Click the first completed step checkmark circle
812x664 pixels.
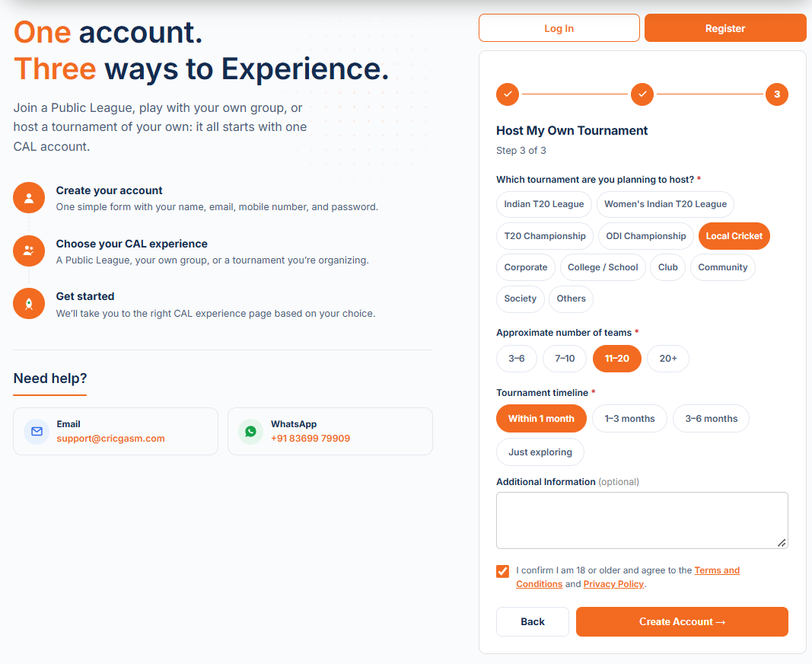click(508, 94)
